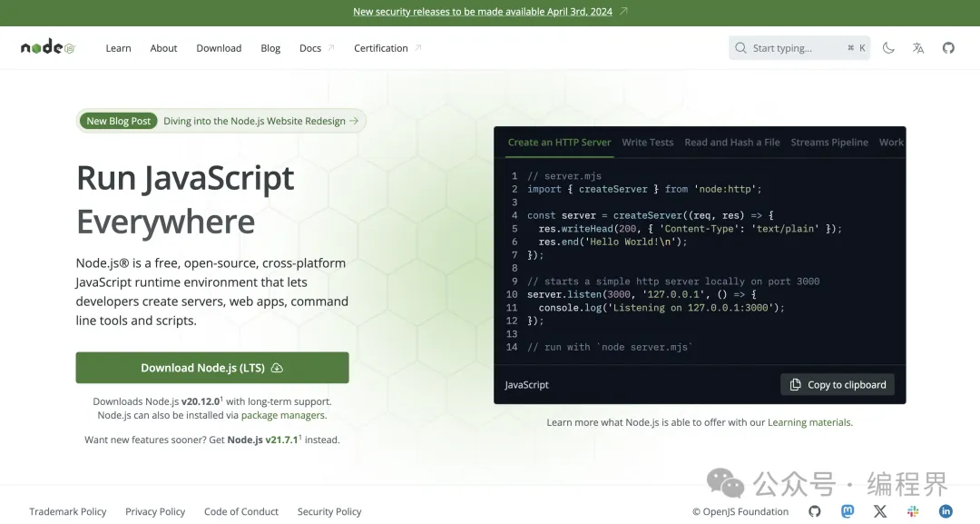Open the LinkedIn icon in footer
980x524 pixels.
[x=946, y=511]
